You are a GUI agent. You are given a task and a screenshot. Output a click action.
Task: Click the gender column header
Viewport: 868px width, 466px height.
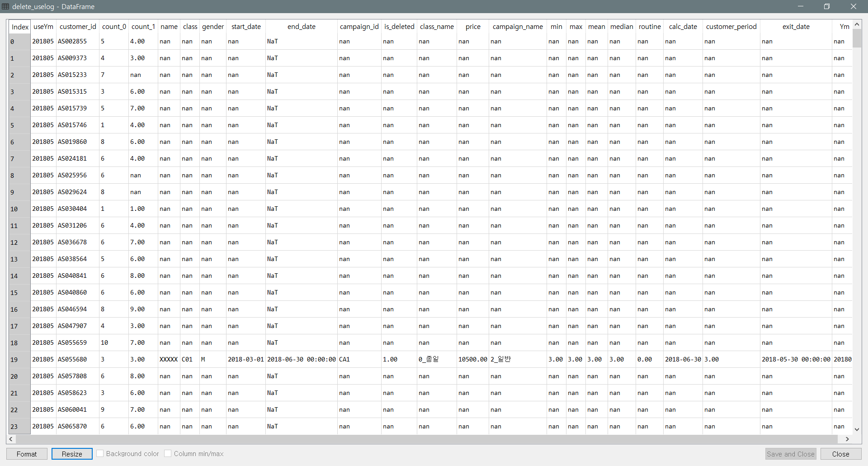click(213, 27)
